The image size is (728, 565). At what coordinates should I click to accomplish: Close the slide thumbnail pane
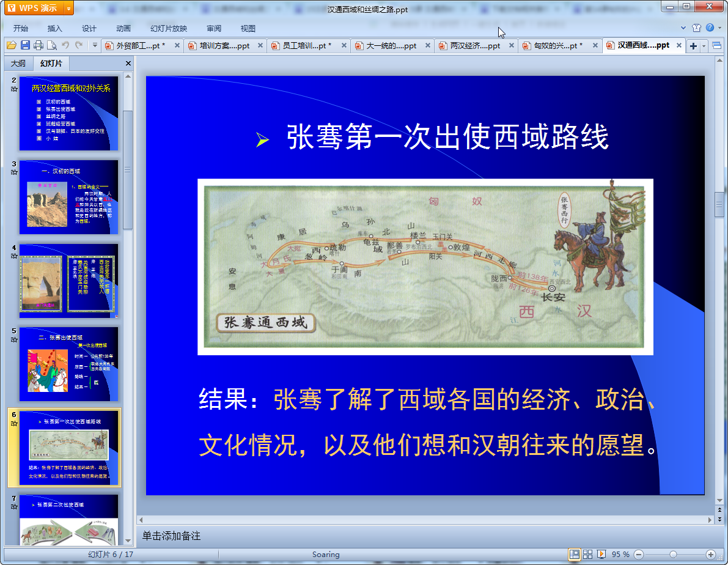click(x=128, y=63)
